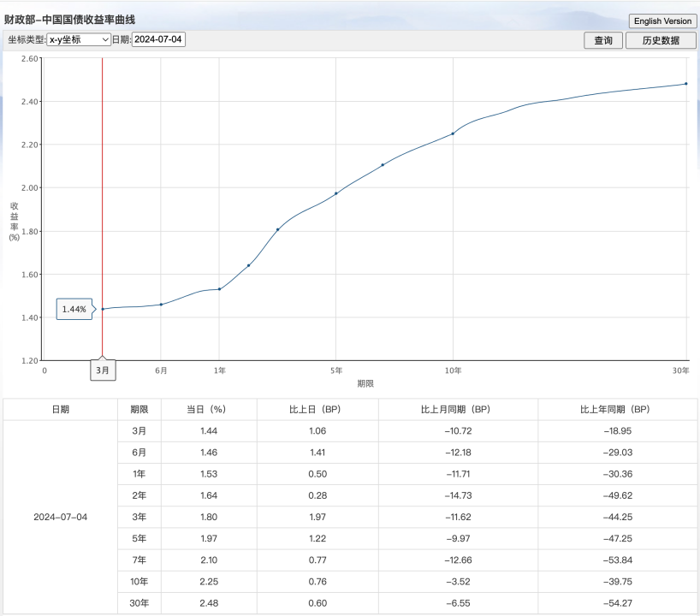Select the 10年 data point on the curve
Screen dimensions: 700x616
tap(453, 133)
